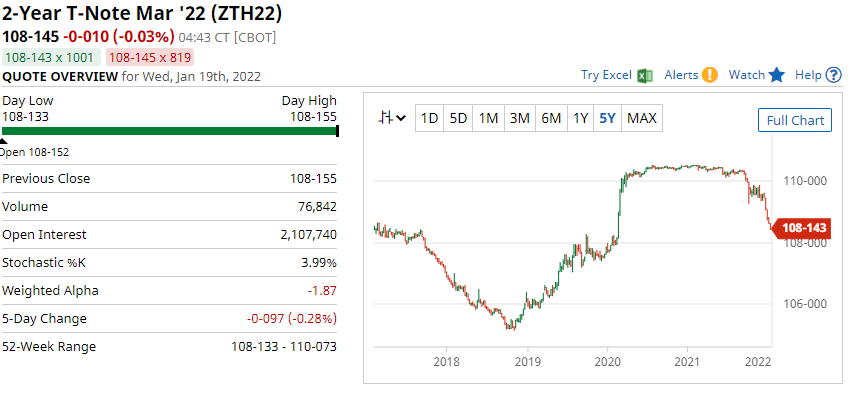Click the blue Watch star icon
848x393 pixels.
[x=777, y=75]
